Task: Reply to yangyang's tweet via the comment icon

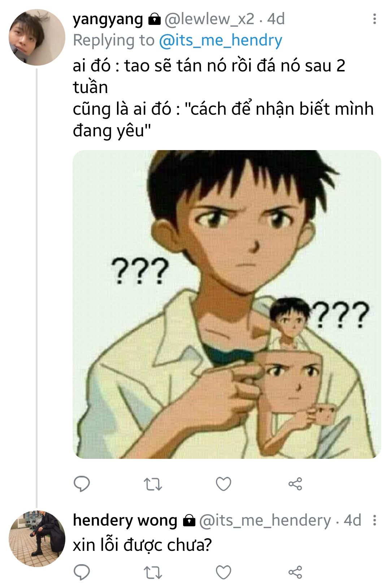Action: click(x=82, y=484)
